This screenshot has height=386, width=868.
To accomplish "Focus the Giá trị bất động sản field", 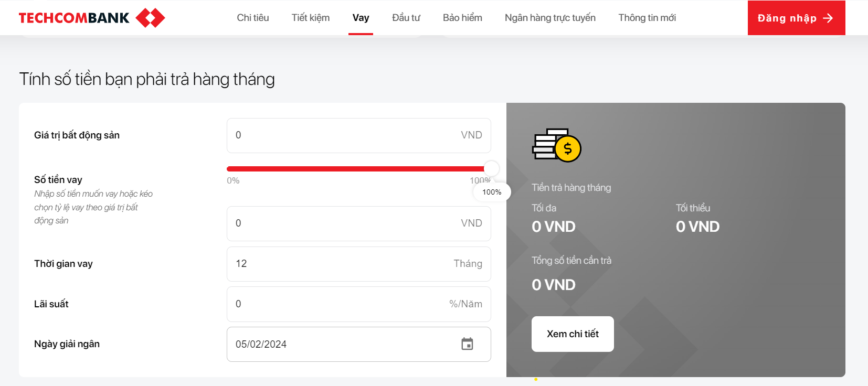I will 359,135.
